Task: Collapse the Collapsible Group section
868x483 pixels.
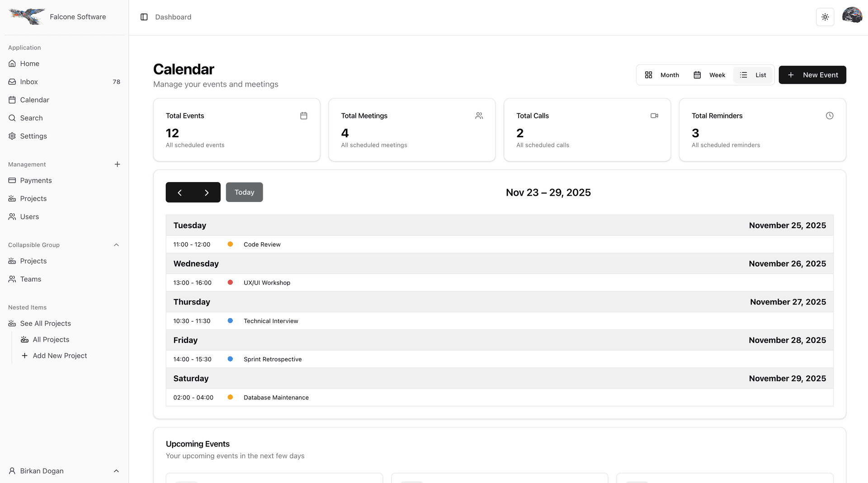Action: pyautogui.click(x=116, y=245)
